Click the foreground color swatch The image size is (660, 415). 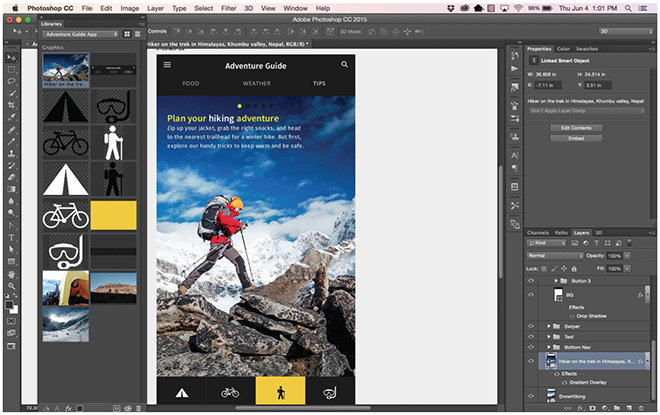pos(9,305)
